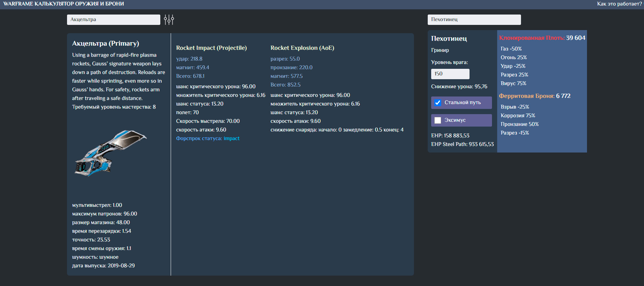Open weapon filter settings sliders icon
This screenshot has height=286, width=644.
pos(169,20)
